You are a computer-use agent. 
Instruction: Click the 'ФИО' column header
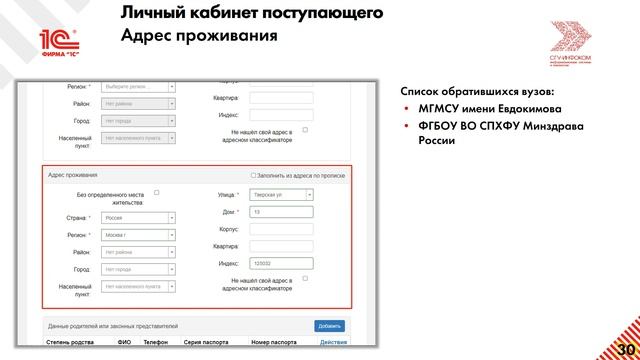point(124,342)
